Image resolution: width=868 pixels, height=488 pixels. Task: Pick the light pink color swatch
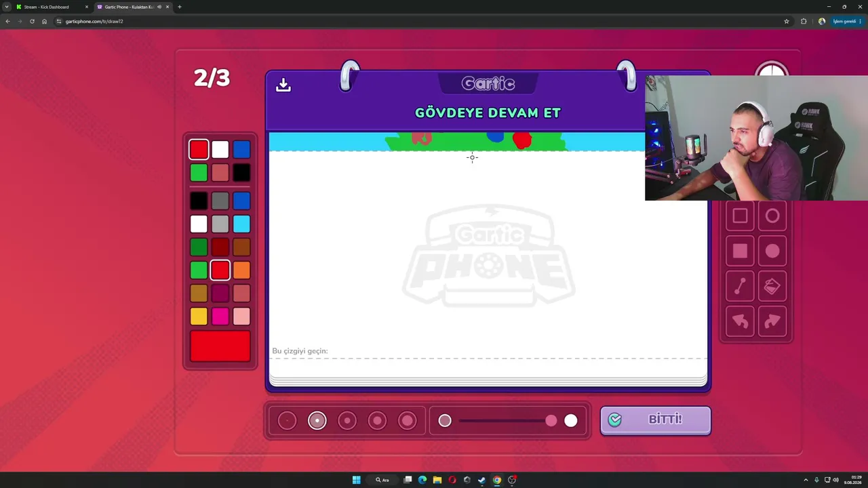(241, 317)
